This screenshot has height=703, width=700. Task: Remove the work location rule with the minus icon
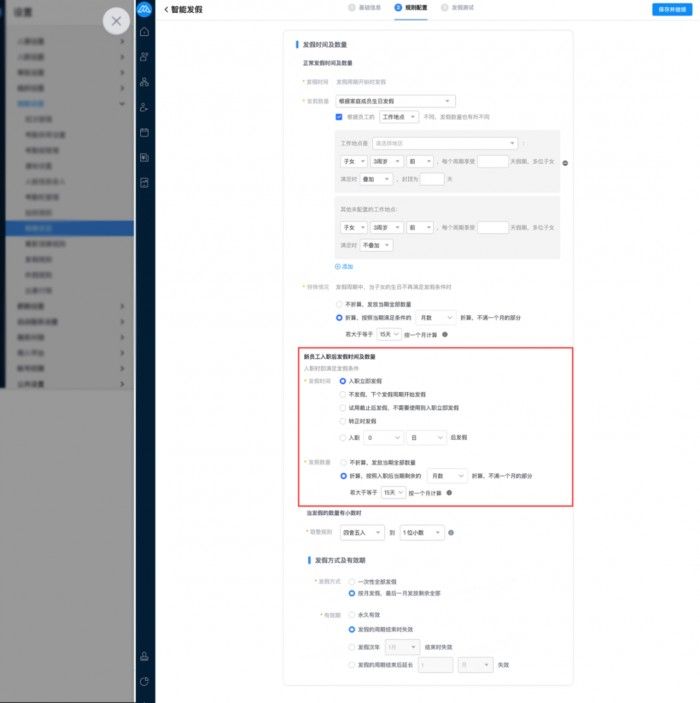[x=566, y=163]
